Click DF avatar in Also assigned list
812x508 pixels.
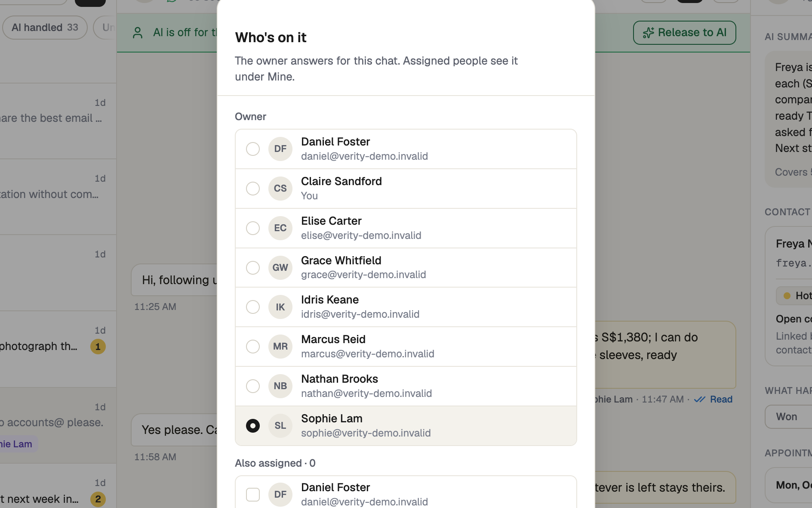pyautogui.click(x=280, y=495)
